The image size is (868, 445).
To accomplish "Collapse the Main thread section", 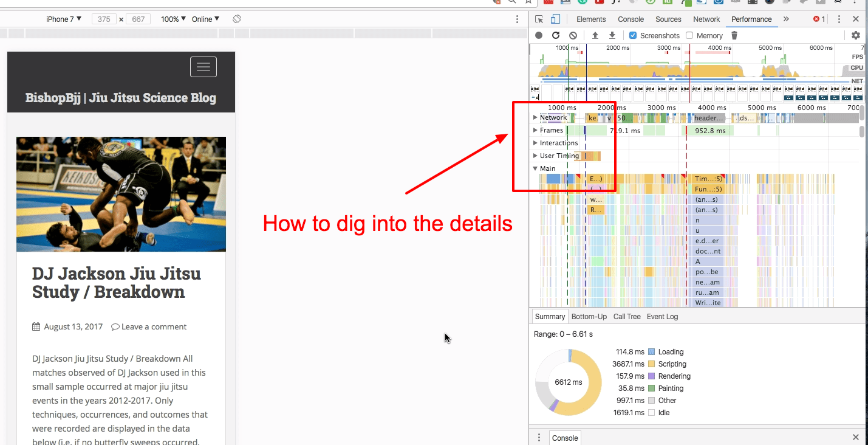I will pyautogui.click(x=535, y=168).
